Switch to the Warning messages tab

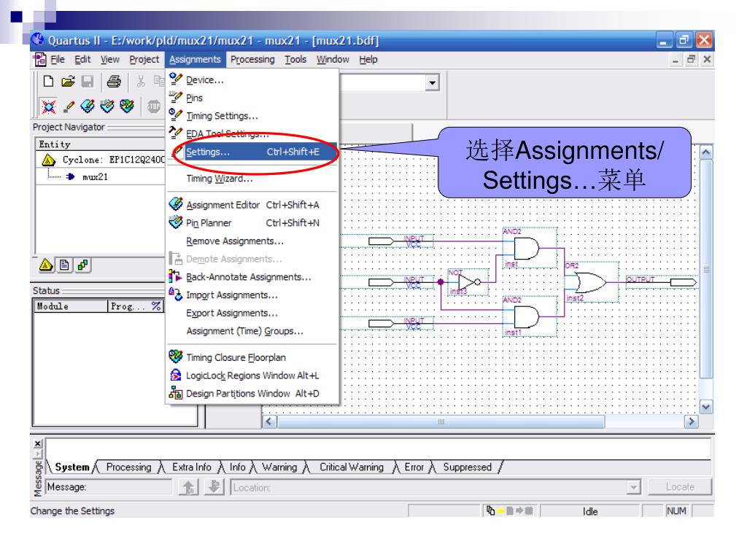click(x=279, y=467)
